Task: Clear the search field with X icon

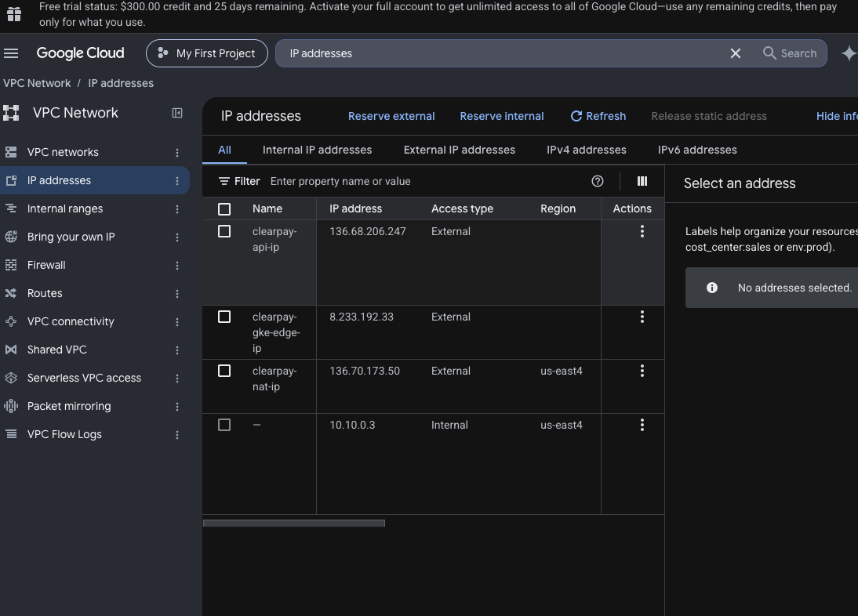Action: (x=736, y=53)
